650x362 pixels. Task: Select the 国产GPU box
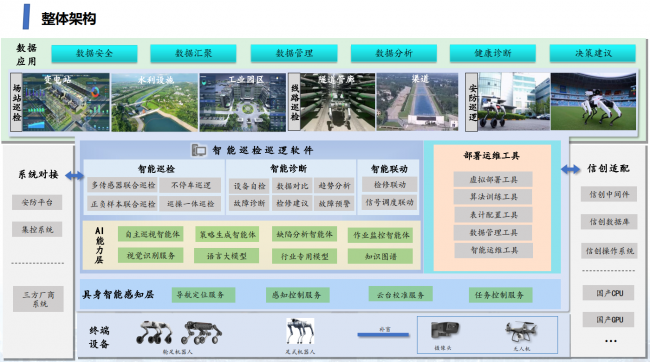pos(609,319)
